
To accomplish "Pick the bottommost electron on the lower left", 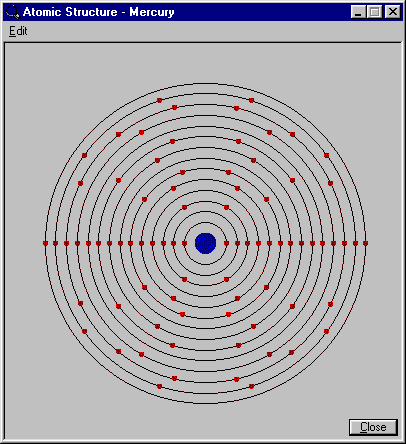I will pos(159,386).
